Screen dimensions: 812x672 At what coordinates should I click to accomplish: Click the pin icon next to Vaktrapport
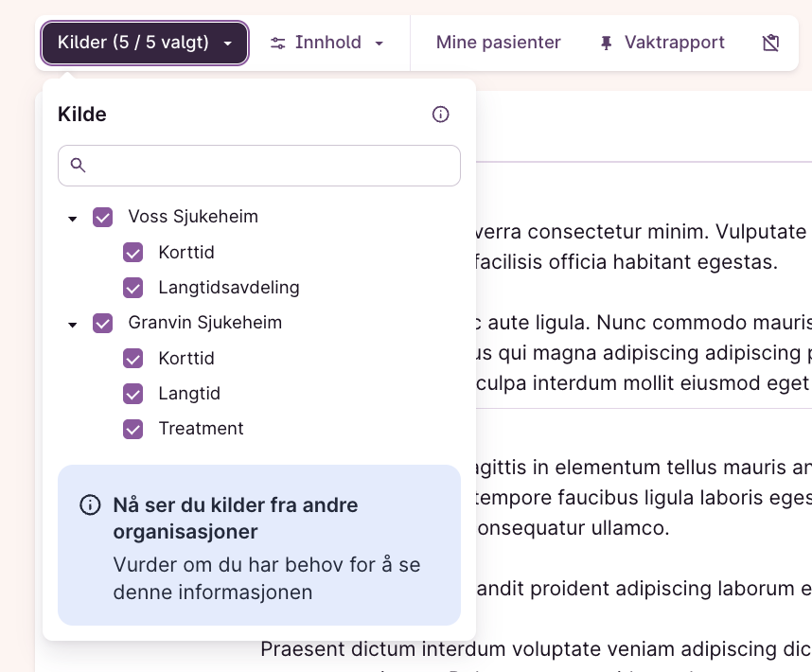pos(607,44)
